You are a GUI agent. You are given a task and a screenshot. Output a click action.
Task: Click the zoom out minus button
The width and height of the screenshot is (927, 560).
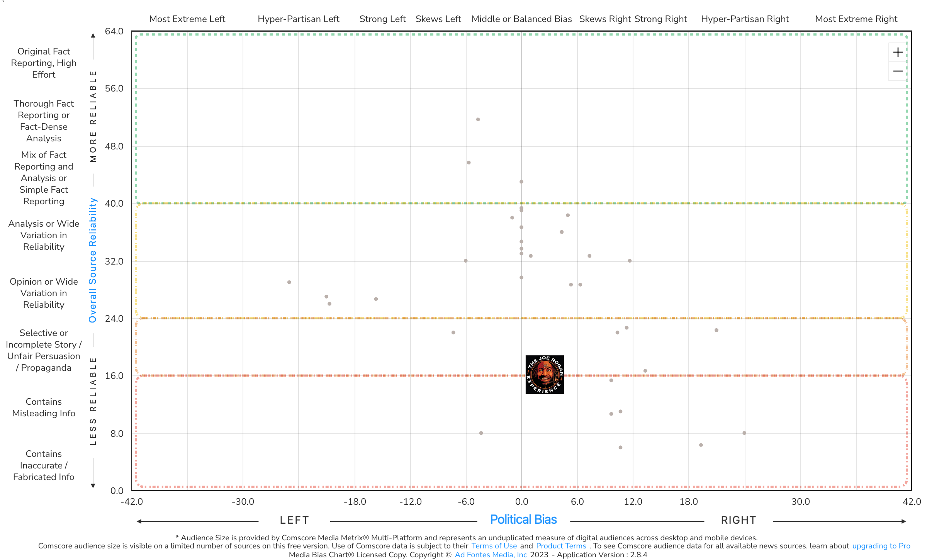(898, 71)
